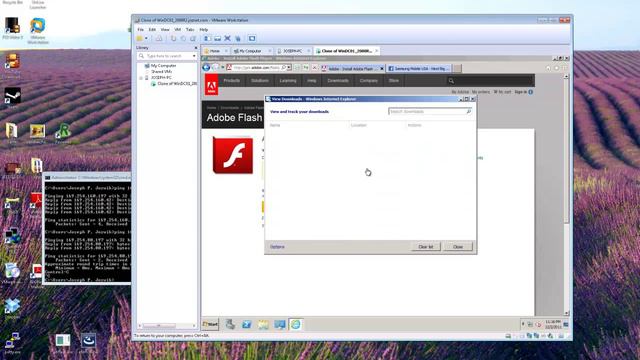The height and width of the screenshot is (360, 640).
Task: Click the search magnifier in View Downloads
Action: pyautogui.click(x=469, y=111)
